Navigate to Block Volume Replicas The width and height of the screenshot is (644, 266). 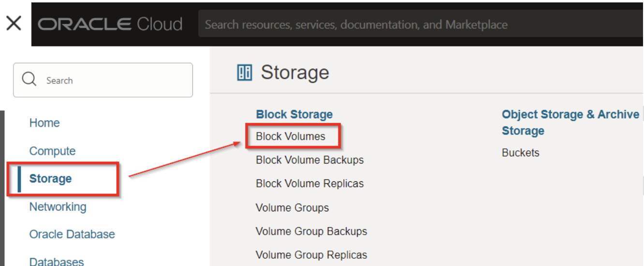pos(309,183)
